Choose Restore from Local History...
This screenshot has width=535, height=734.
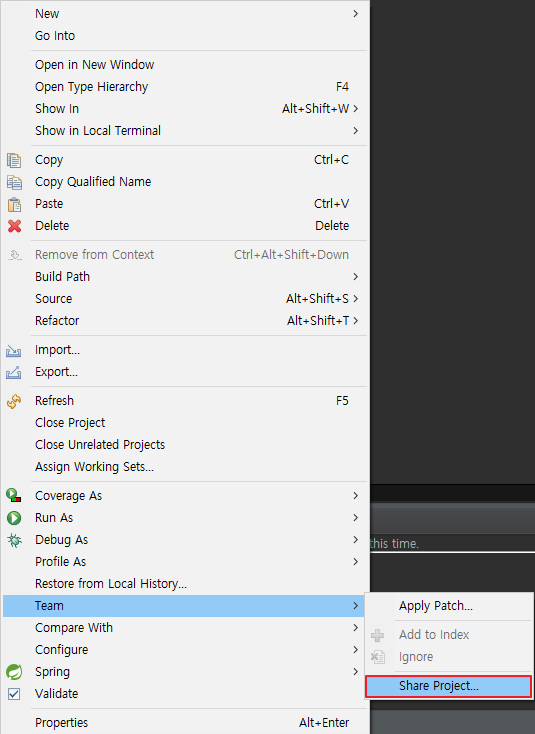tap(184, 584)
